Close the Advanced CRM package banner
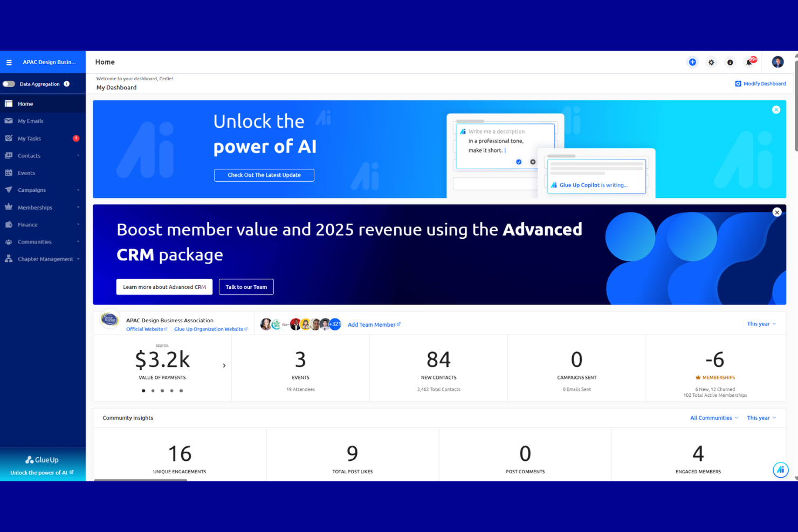Screen dimensions: 798x532 point(777,212)
